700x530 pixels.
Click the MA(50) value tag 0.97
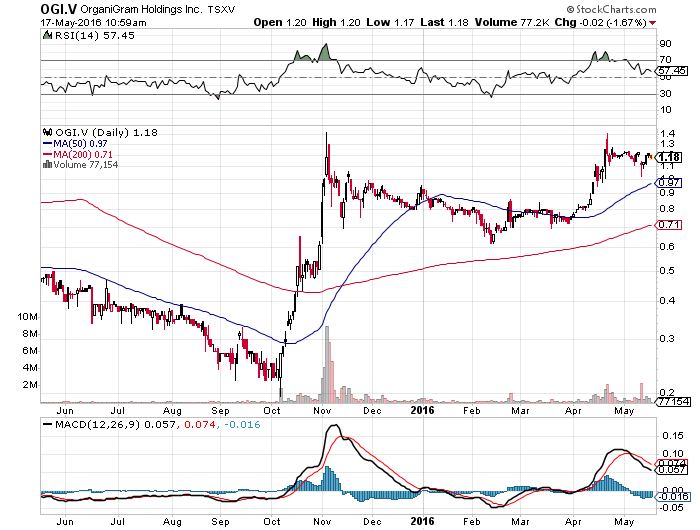[669, 183]
